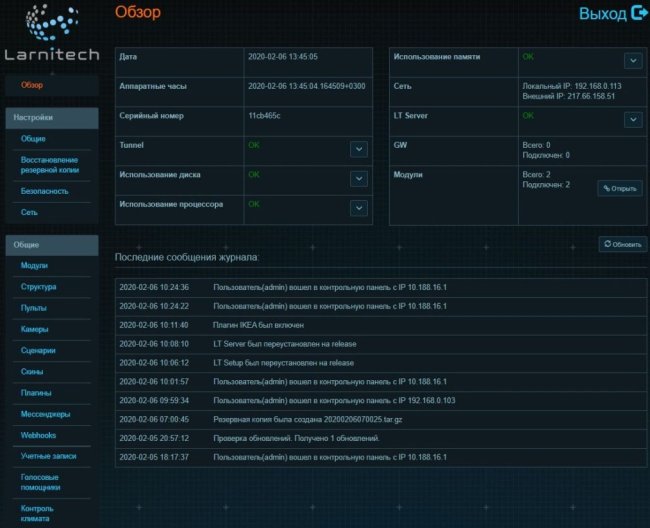The width and height of the screenshot is (650, 528).
Task: Select Сеть in the sidebar
Action: [29, 212]
